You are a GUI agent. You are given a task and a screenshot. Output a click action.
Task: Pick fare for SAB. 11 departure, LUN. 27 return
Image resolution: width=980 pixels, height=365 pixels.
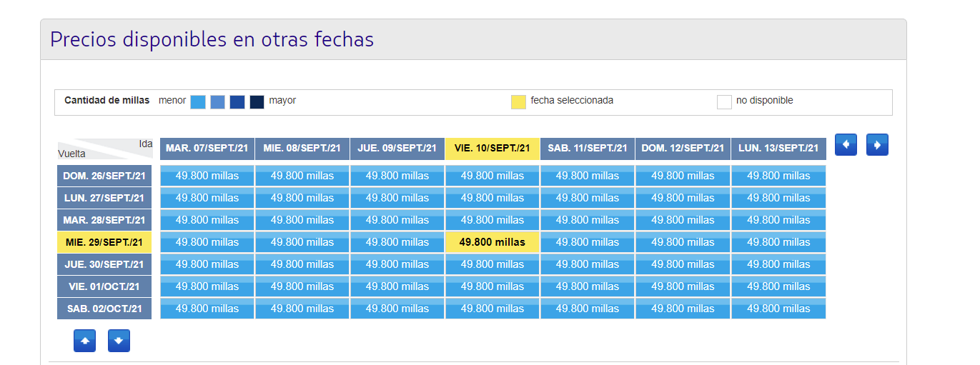point(588,198)
